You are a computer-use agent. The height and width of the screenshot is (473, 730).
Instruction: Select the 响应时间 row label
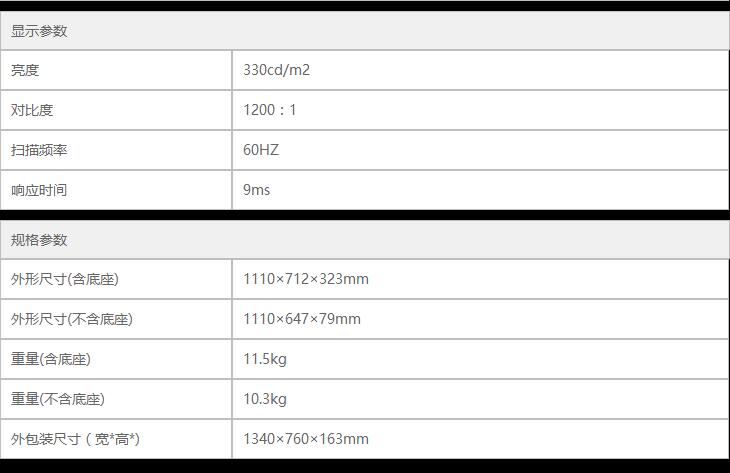pyautogui.click(x=40, y=190)
